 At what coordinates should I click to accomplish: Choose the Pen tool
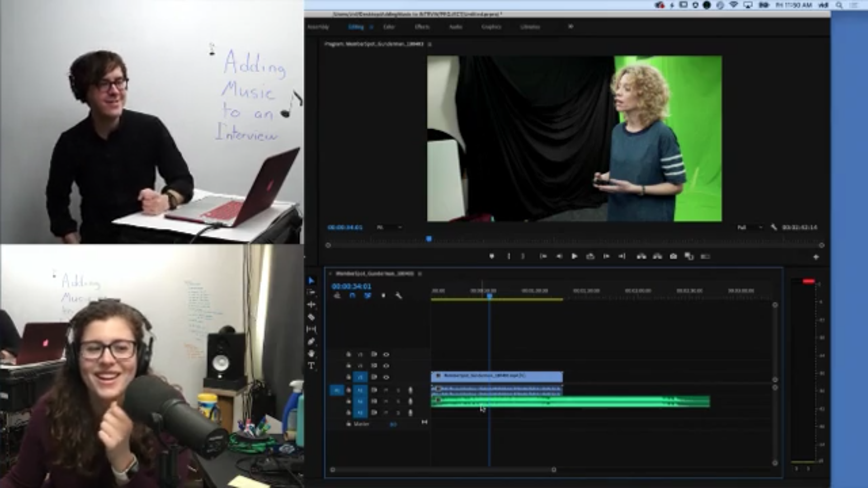point(311,342)
